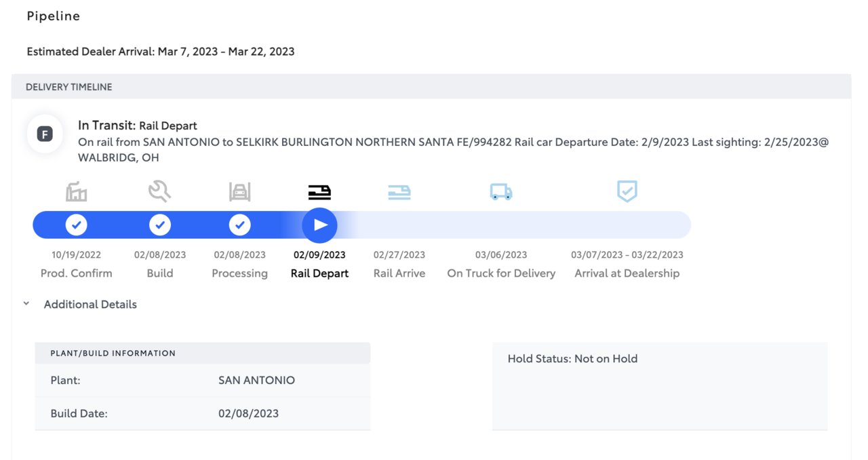Click the shield checkmark dealership arrival icon
Viewport: 868px width, 460px height.
[627, 191]
